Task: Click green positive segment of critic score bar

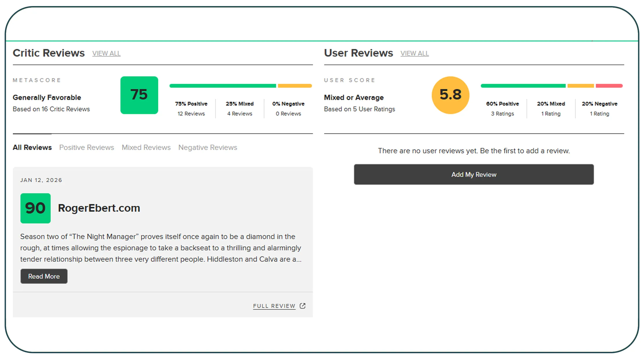Action: tap(222, 86)
